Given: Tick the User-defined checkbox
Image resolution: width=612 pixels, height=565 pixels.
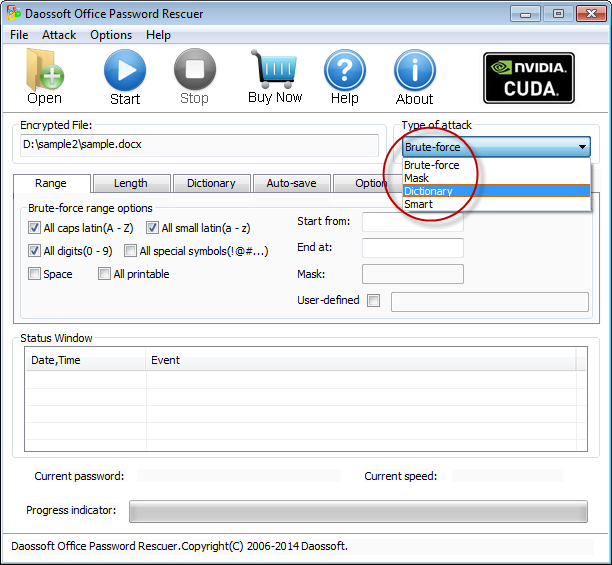Looking at the screenshot, I should coord(374,300).
